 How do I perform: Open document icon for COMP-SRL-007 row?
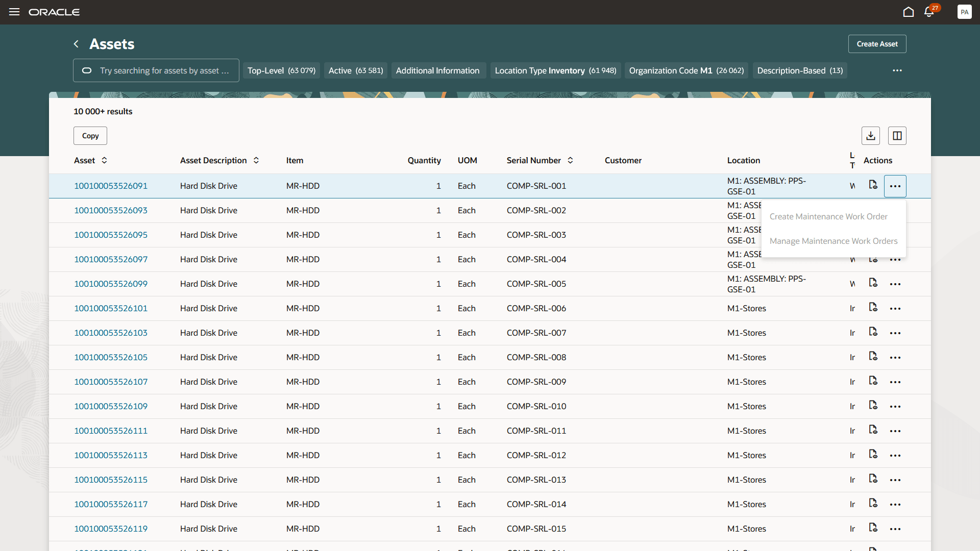(873, 332)
